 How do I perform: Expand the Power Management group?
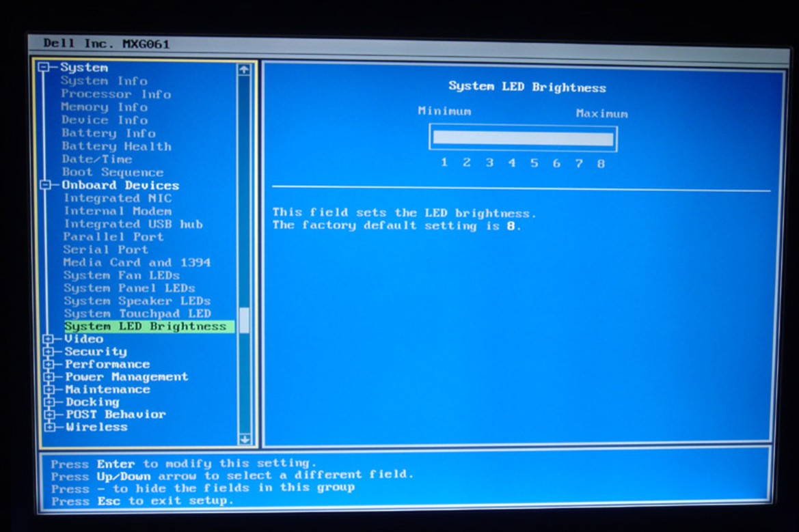(49, 377)
